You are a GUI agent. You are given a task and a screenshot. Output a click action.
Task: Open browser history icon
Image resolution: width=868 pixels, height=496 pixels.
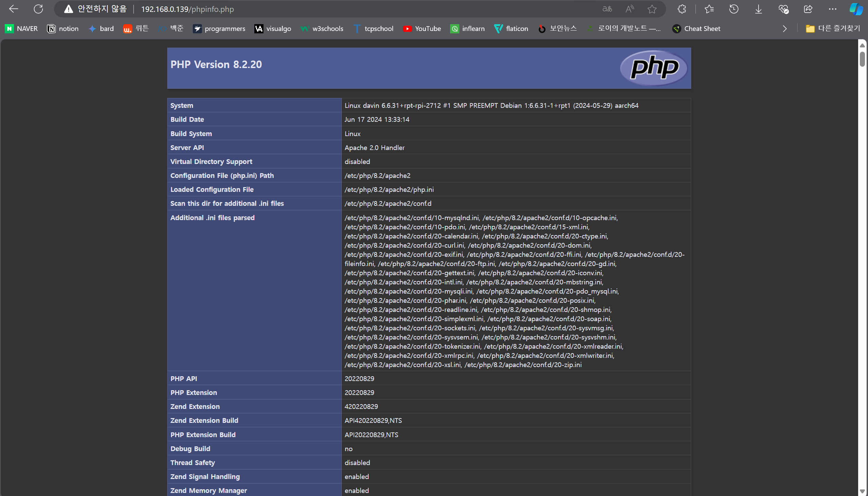[x=734, y=9]
